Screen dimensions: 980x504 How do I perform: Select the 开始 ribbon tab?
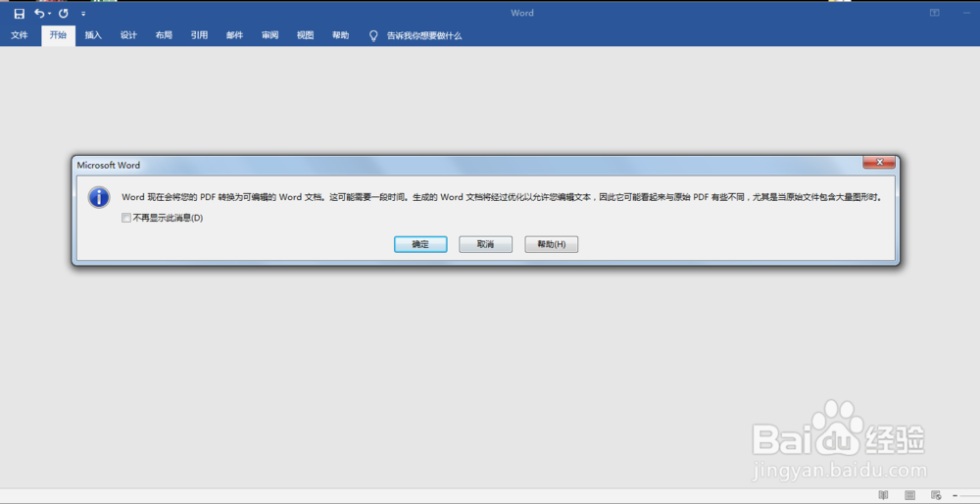pos(58,35)
